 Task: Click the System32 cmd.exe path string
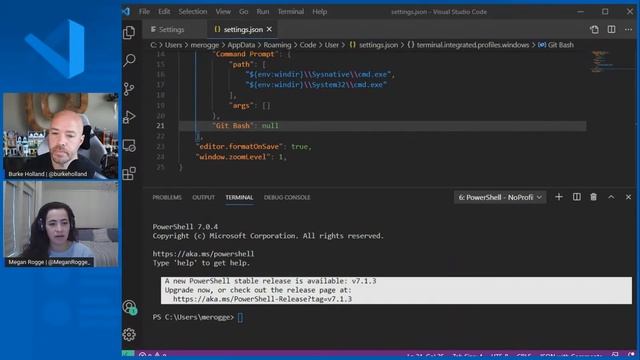316,84
